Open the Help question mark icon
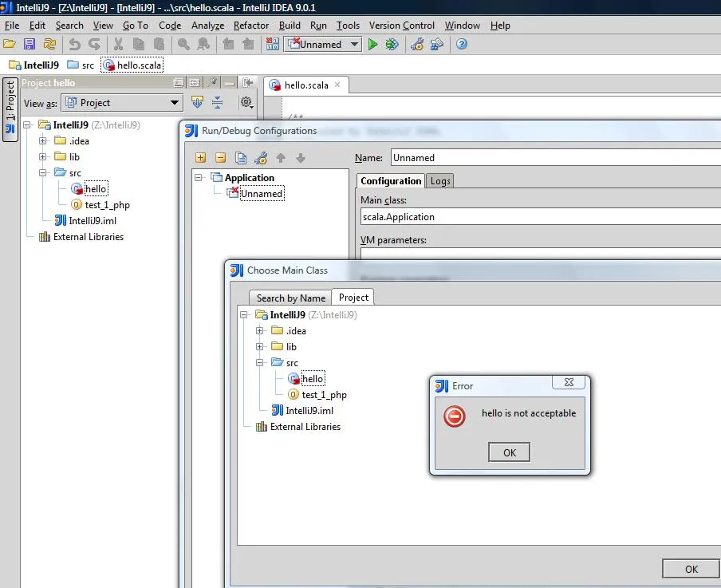The width and height of the screenshot is (721, 588). click(461, 45)
